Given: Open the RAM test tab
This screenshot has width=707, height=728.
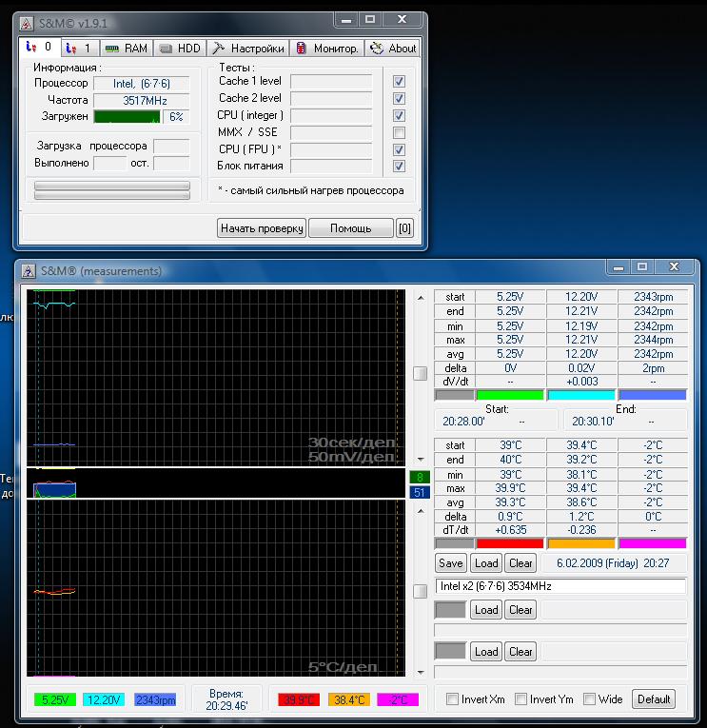Looking at the screenshot, I should (x=126, y=48).
